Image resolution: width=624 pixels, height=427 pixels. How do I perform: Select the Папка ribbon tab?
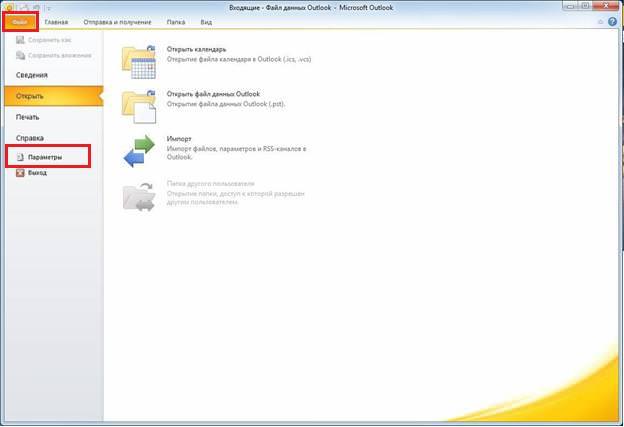coord(176,22)
